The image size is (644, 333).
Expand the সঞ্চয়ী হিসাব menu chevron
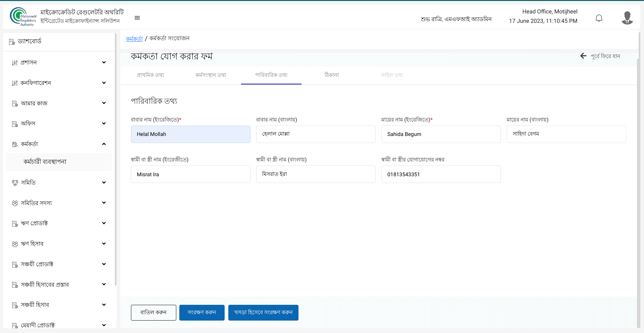(x=104, y=305)
